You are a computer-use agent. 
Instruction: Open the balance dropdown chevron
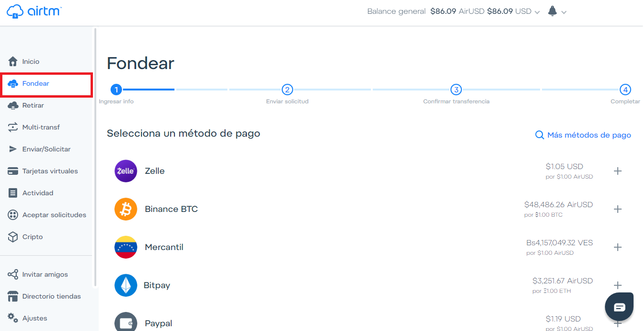click(x=537, y=12)
